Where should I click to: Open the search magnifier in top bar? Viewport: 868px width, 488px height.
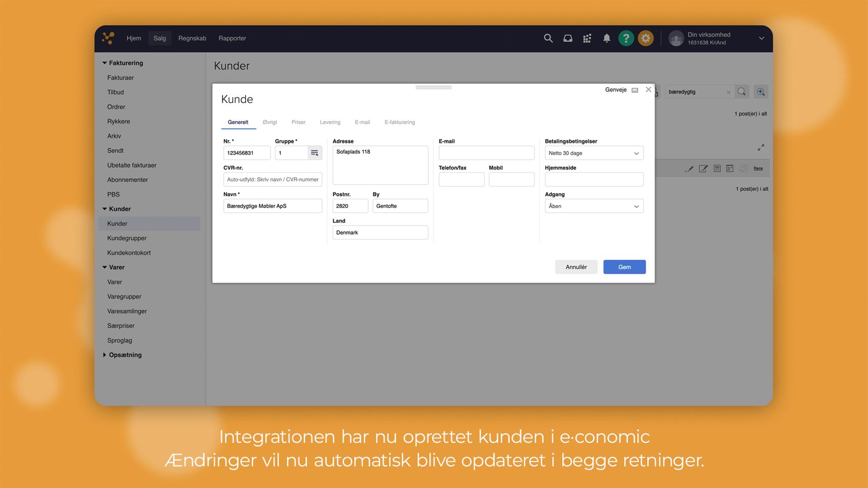tap(548, 38)
